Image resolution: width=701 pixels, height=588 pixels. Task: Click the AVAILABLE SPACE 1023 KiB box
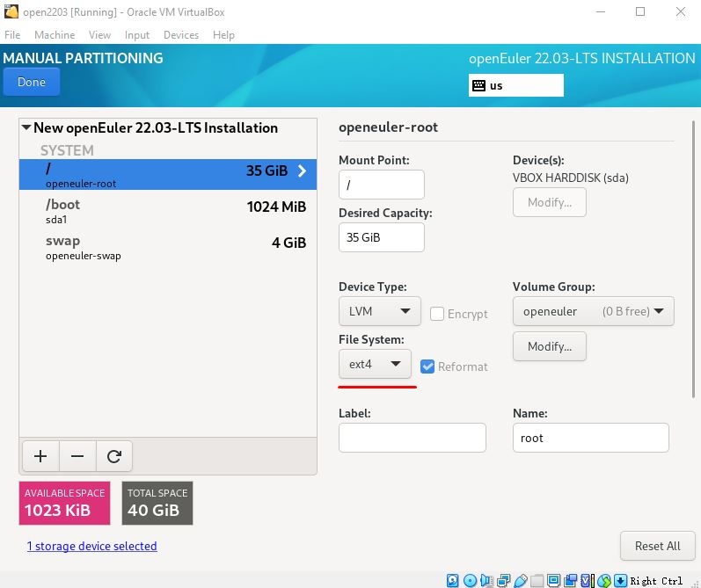tap(64, 503)
